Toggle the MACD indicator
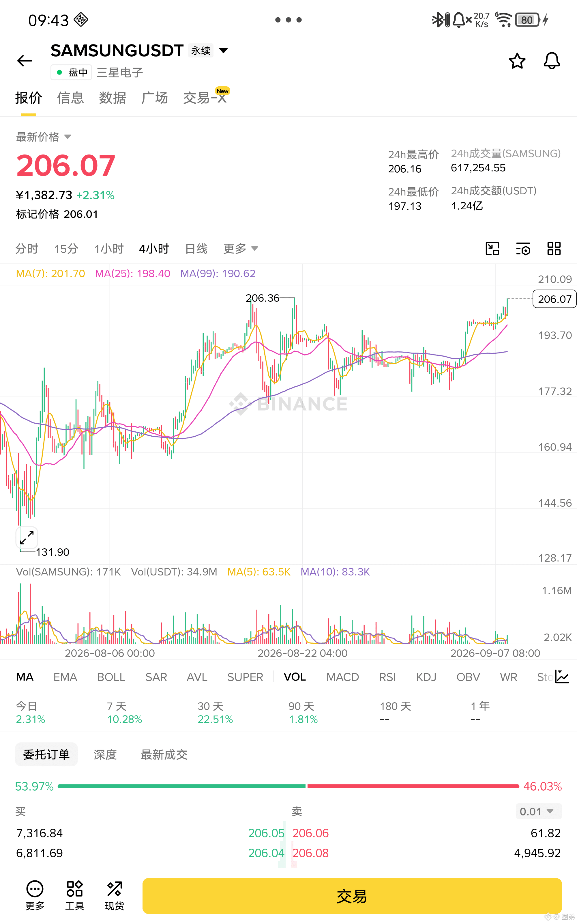 tap(342, 677)
